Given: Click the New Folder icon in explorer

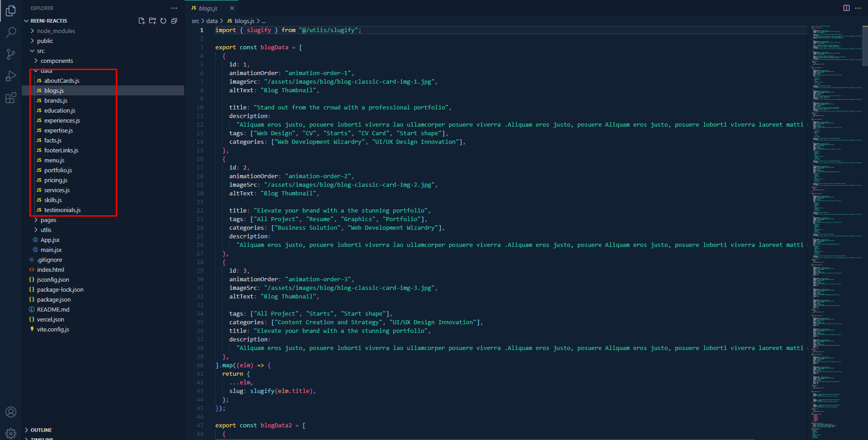Looking at the screenshot, I should pos(152,21).
